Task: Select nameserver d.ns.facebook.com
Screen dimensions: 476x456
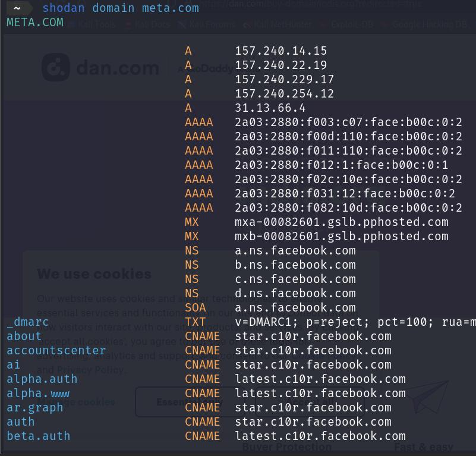Action: [x=295, y=294]
